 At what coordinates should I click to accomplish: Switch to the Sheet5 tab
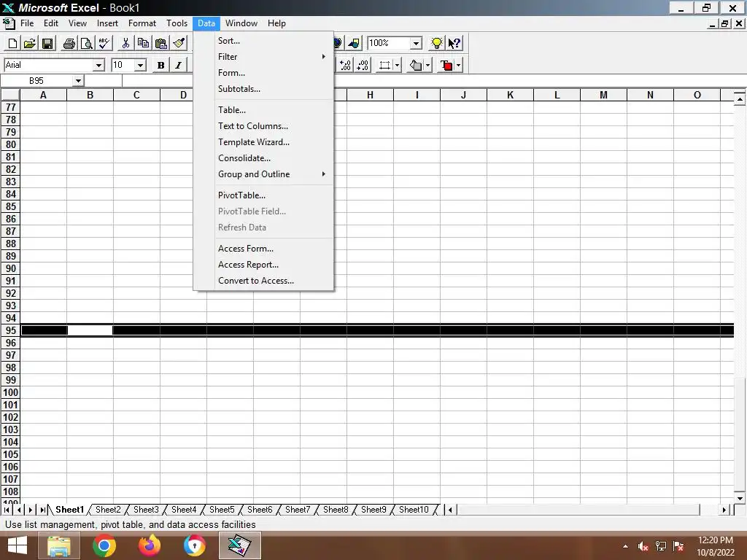222,510
